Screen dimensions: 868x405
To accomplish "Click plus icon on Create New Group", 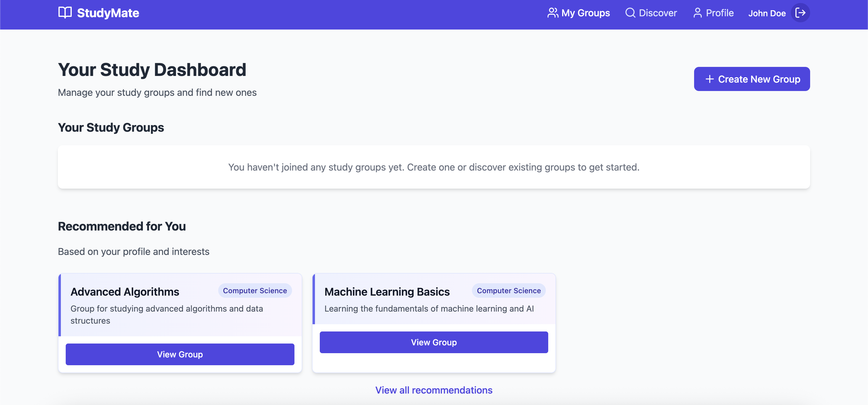I will pyautogui.click(x=710, y=79).
